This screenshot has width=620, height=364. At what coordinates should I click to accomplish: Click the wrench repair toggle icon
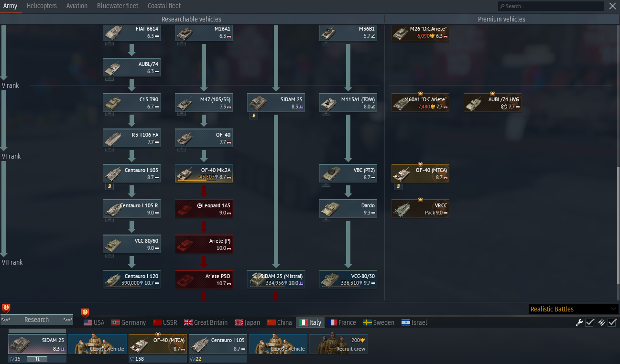coord(579,322)
